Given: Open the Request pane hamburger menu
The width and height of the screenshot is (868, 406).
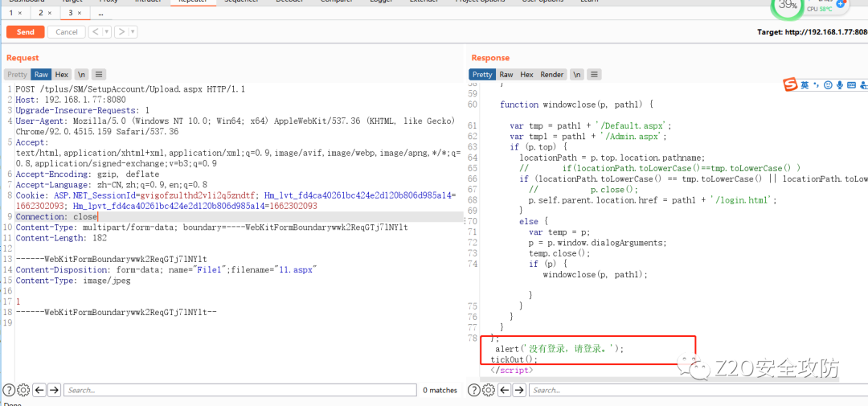Looking at the screenshot, I should 99,74.
